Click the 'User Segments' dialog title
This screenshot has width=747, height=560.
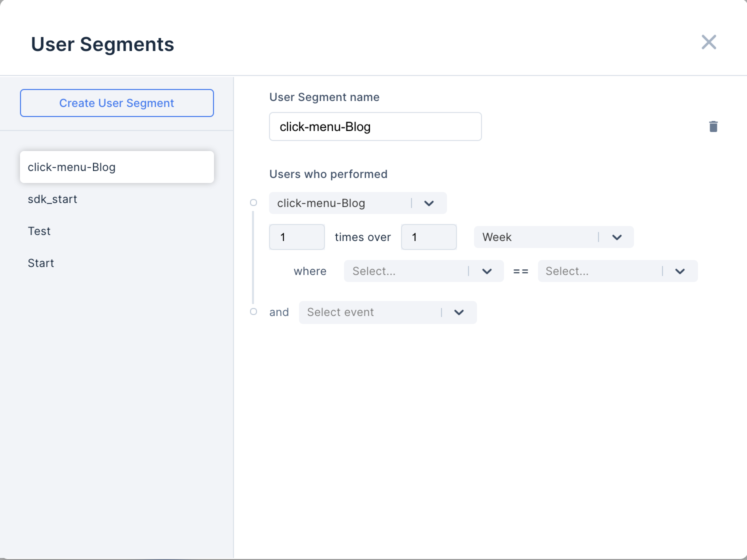(102, 44)
